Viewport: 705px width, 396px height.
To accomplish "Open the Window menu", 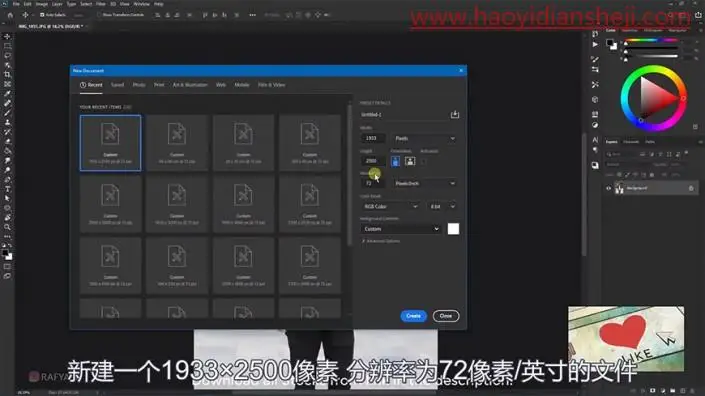I will (x=142, y=4).
